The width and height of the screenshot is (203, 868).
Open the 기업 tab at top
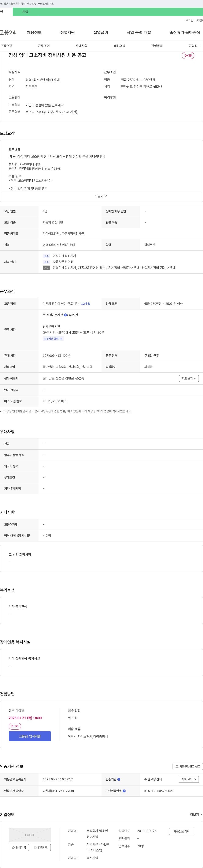pyautogui.click(x=25, y=12)
